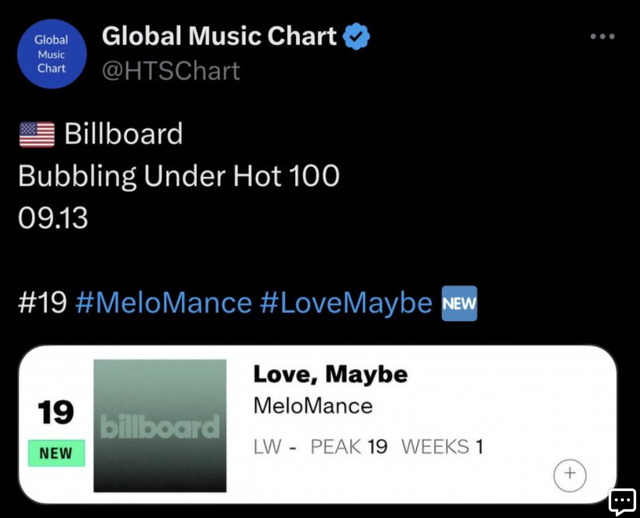The image size is (640, 518).
Task: Click the US flag emoji
Action: 37,134
